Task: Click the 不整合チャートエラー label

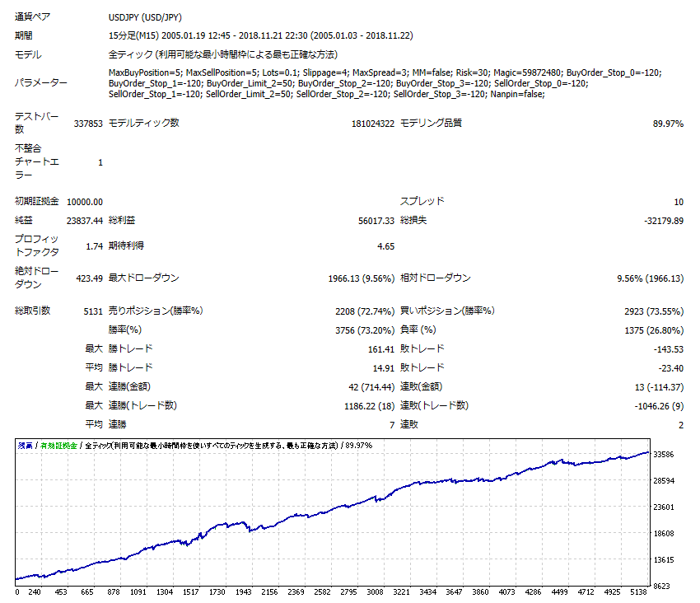Action: pyautogui.click(x=37, y=161)
